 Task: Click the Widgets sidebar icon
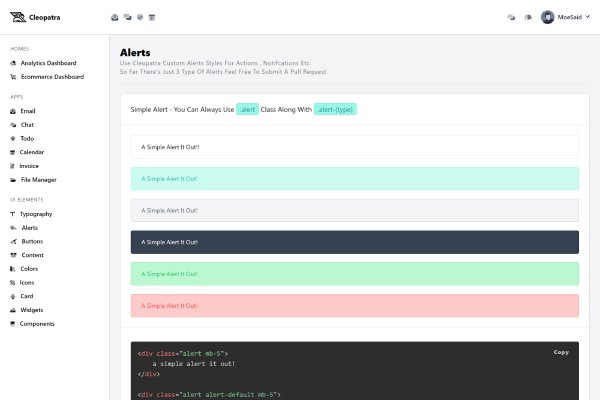(13, 310)
